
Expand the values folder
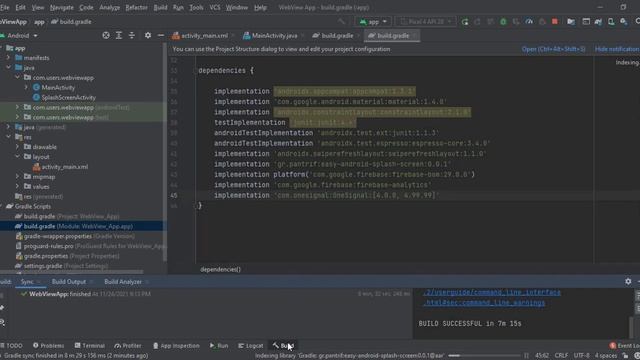tap(17, 187)
